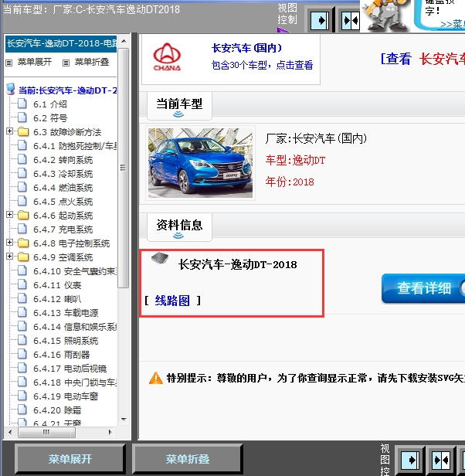The height and width of the screenshot is (476, 465).
Task: Click the 菜单展开 text link in sidebar
Action: click(35, 62)
